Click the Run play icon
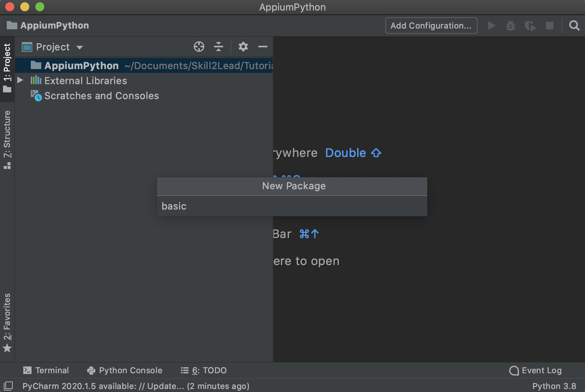585x392 pixels. pyautogui.click(x=491, y=26)
